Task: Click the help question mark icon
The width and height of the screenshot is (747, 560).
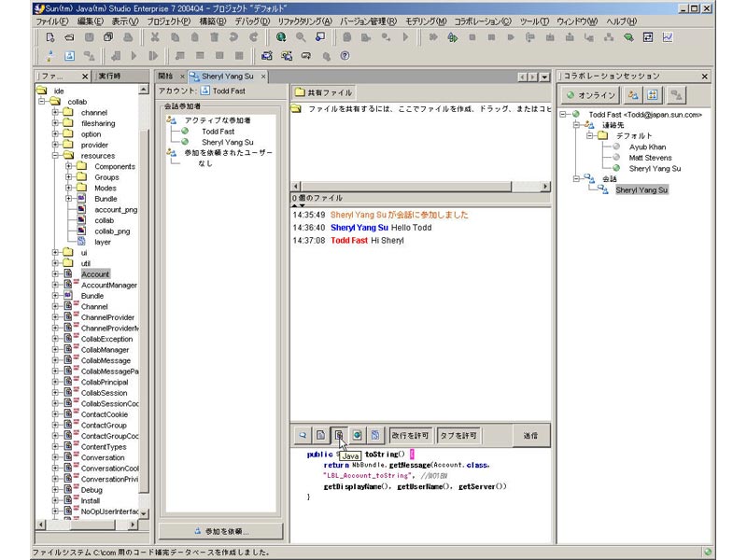Action: coord(345,56)
